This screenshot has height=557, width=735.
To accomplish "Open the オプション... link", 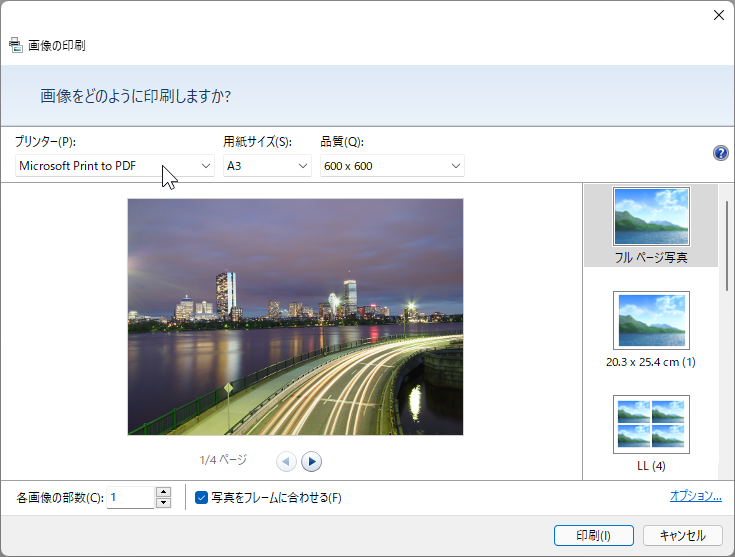I will [x=696, y=496].
